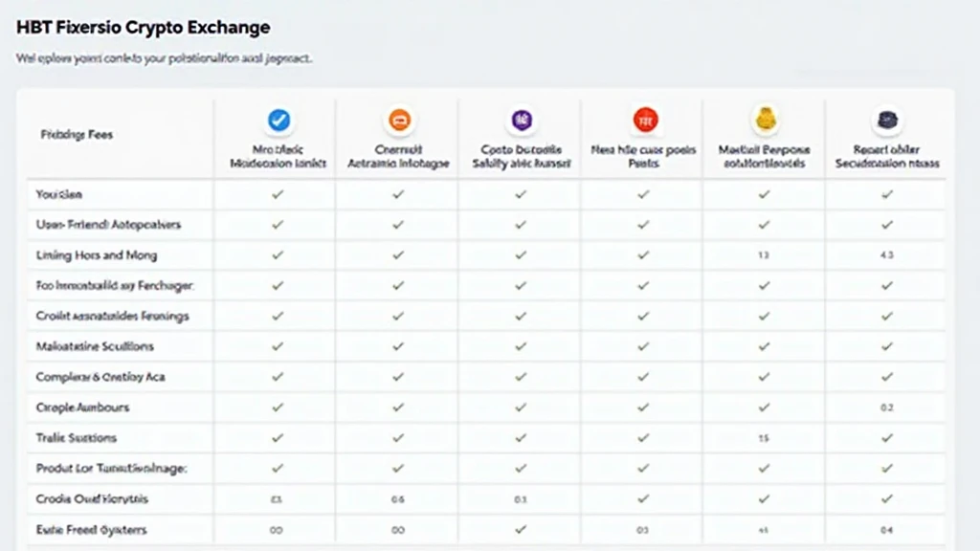
Task: Click checkmark in first row under red icon column
Action: coord(643,194)
